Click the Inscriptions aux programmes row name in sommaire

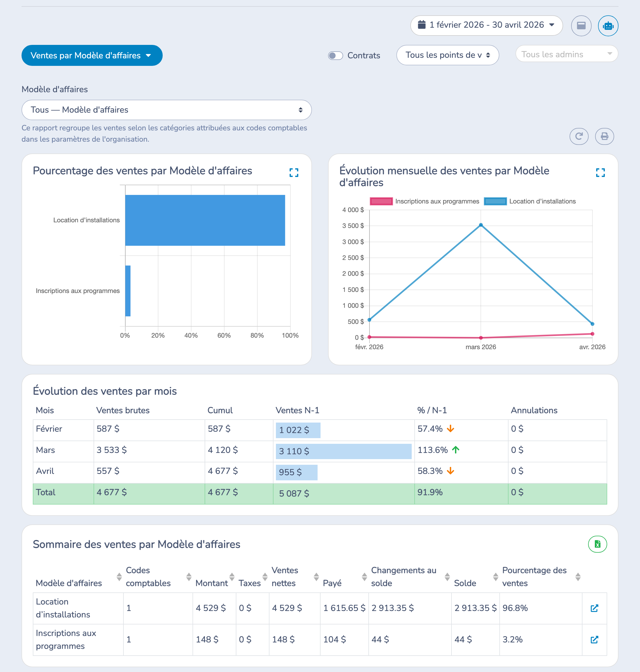tap(66, 639)
